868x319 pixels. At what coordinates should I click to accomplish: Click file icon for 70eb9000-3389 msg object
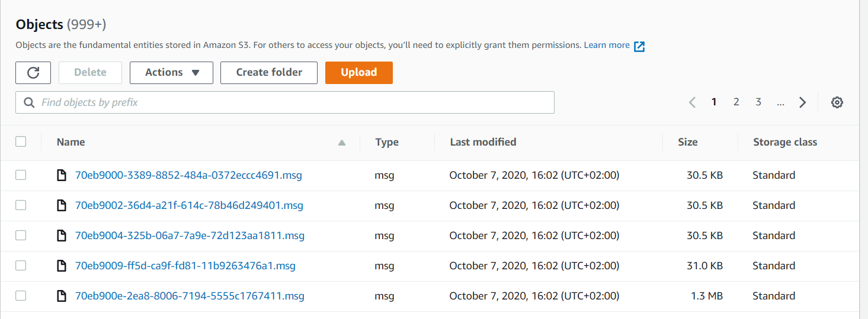tap(61, 175)
